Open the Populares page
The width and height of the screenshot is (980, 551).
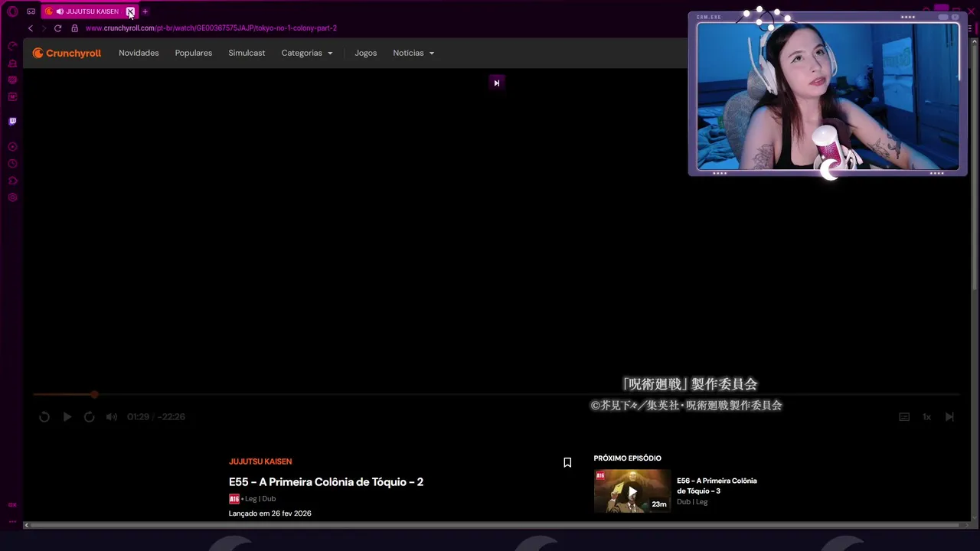click(x=194, y=53)
